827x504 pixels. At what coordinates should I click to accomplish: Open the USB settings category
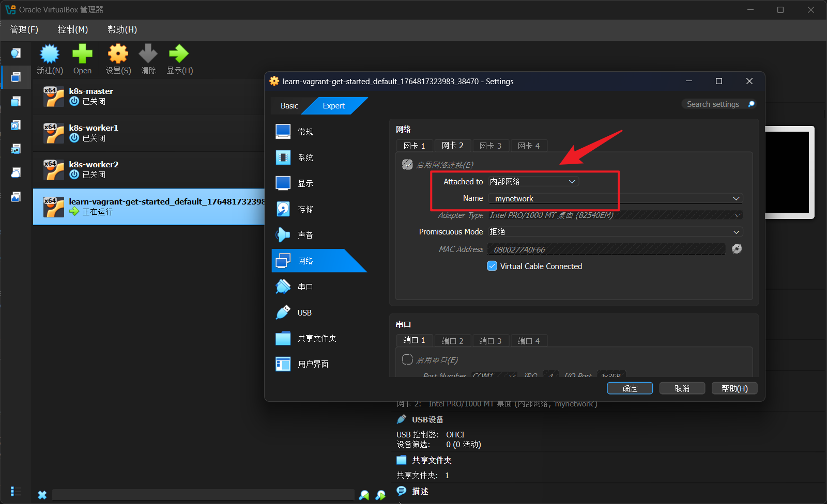(x=304, y=313)
